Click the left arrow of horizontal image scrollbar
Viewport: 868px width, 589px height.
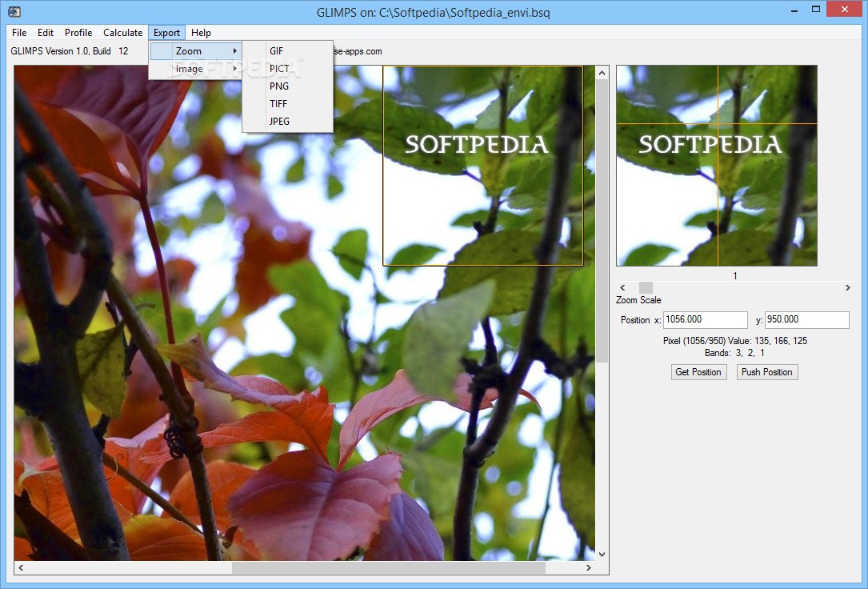tap(21, 568)
